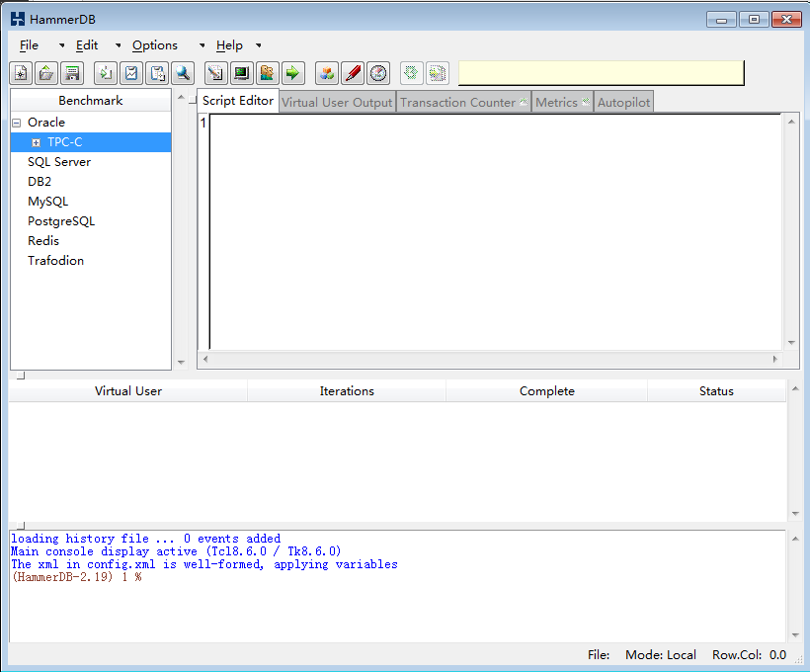Click the HammerDB logo in title bar
The width and height of the screenshot is (810, 672).
pyautogui.click(x=18, y=19)
